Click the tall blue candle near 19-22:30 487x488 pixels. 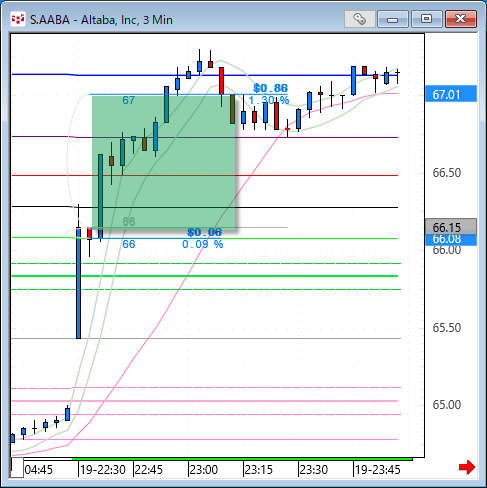[78, 283]
